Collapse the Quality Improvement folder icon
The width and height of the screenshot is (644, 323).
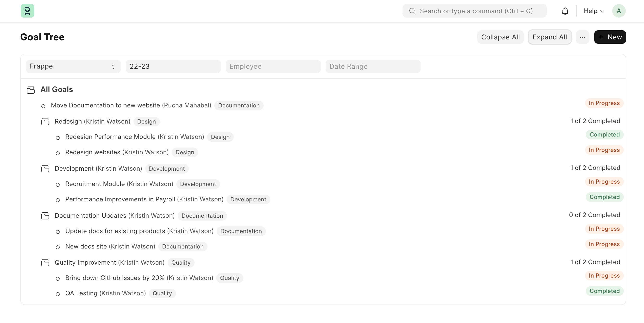click(x=45, y=263)
